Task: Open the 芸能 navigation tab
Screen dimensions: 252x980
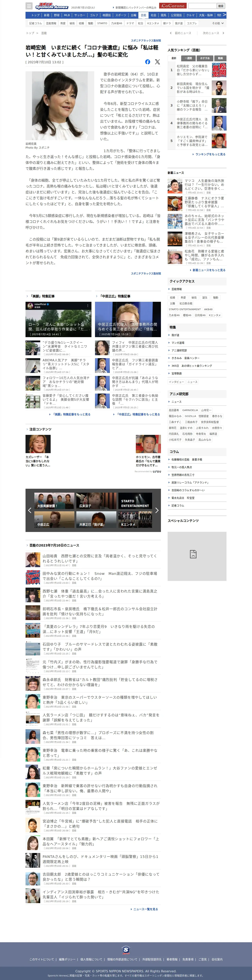Action: [143, 15]
